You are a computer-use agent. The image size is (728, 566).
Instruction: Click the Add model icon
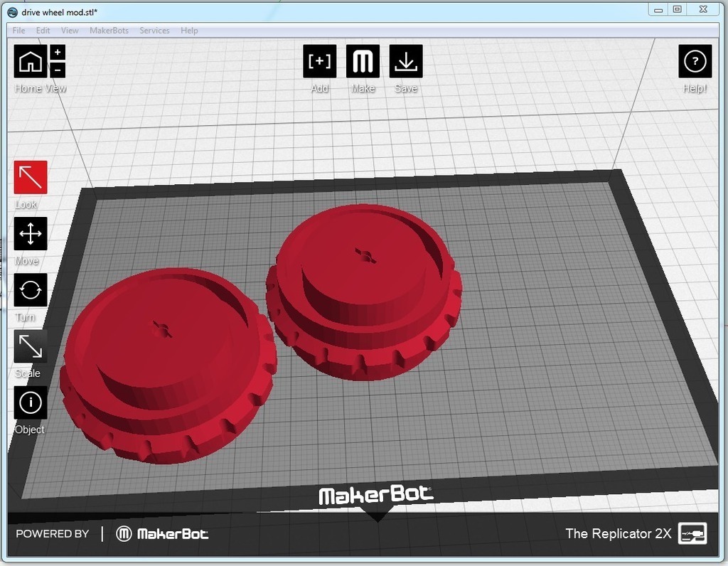(319, 60)
